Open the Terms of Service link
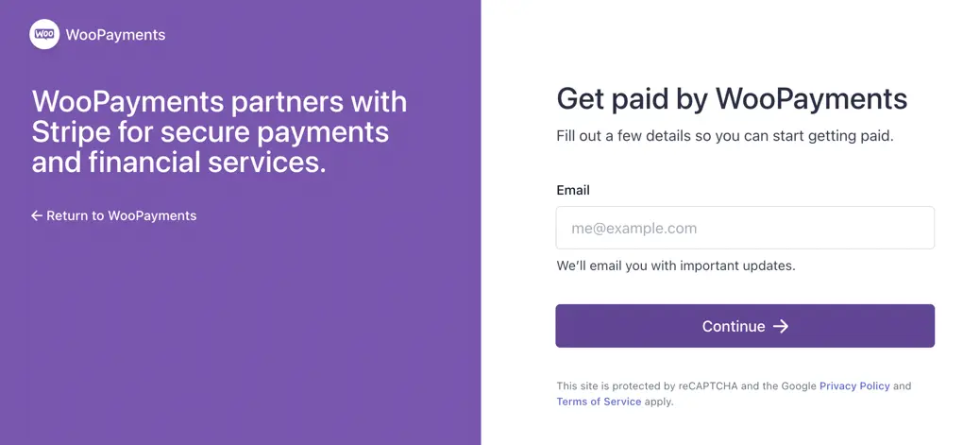The width and height of the screenshot is (980, 445). click(599, 402)
